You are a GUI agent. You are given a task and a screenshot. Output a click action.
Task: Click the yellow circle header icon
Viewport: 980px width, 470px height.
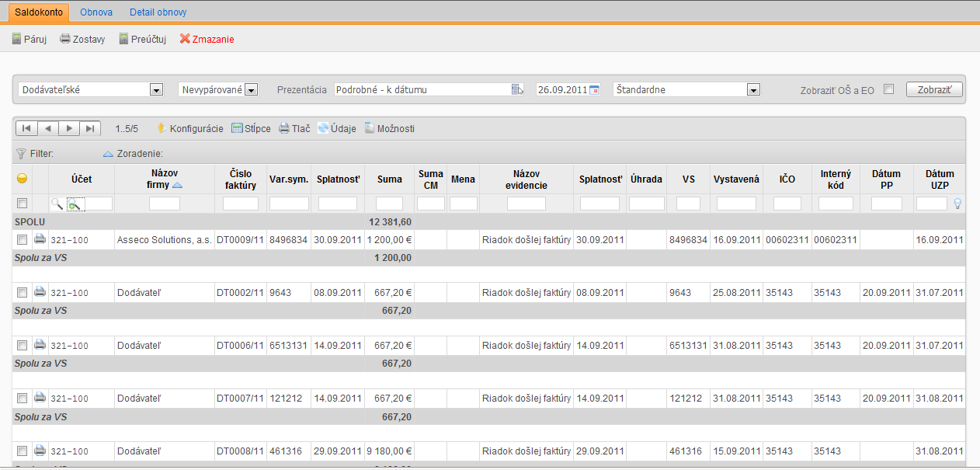23,179
